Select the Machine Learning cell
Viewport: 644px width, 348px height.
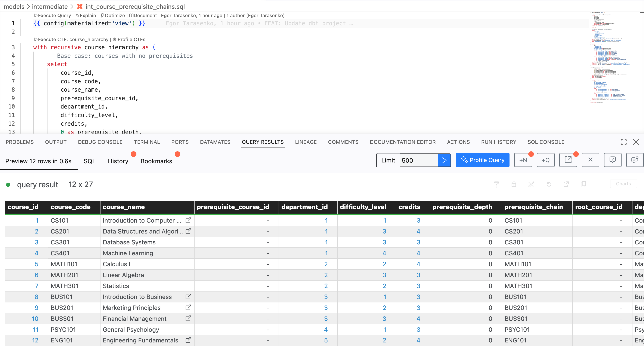[x=147, y=253]
